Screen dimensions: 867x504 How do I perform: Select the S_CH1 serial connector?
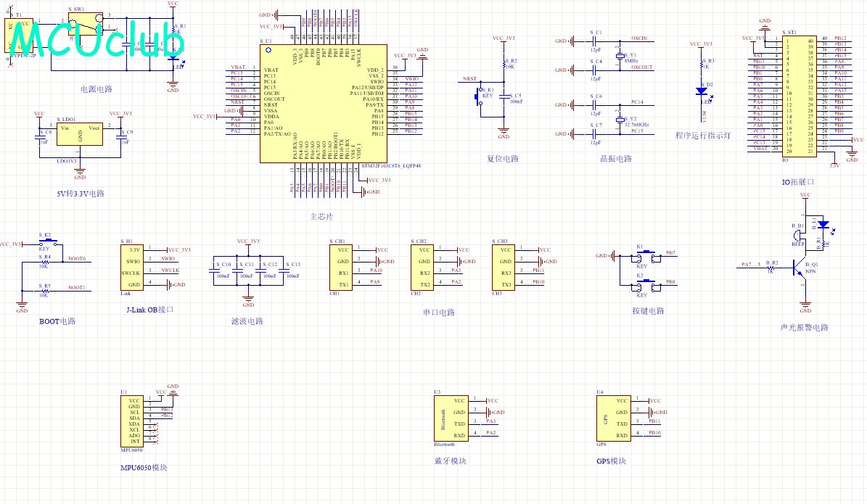[340, 268]
